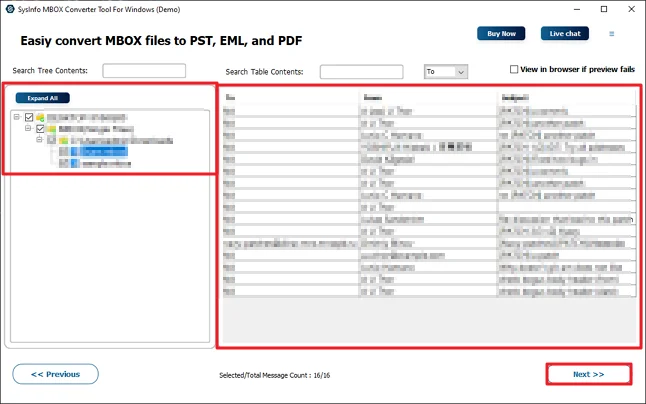Collapse the third-level tree node

[x=39, y=140]
